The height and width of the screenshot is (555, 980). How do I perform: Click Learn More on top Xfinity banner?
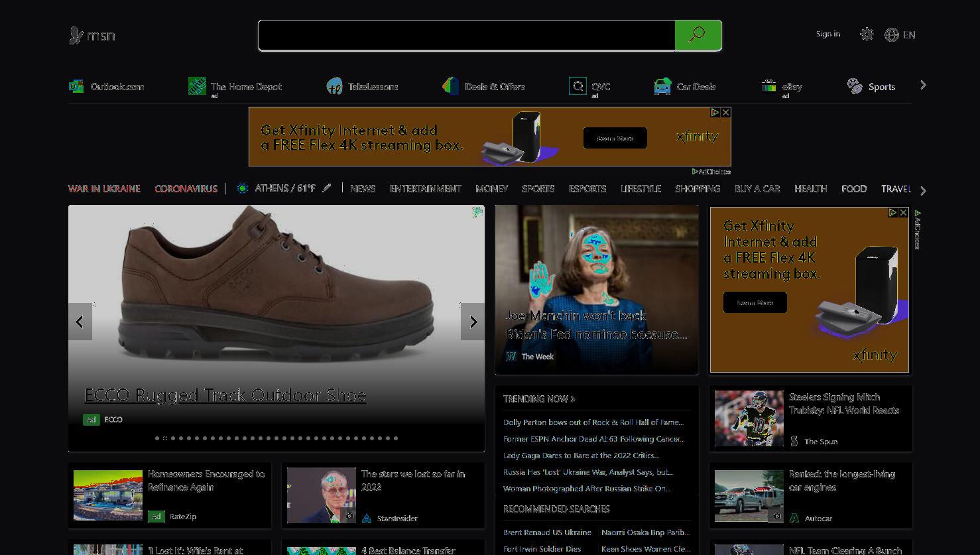click(615, 138)
